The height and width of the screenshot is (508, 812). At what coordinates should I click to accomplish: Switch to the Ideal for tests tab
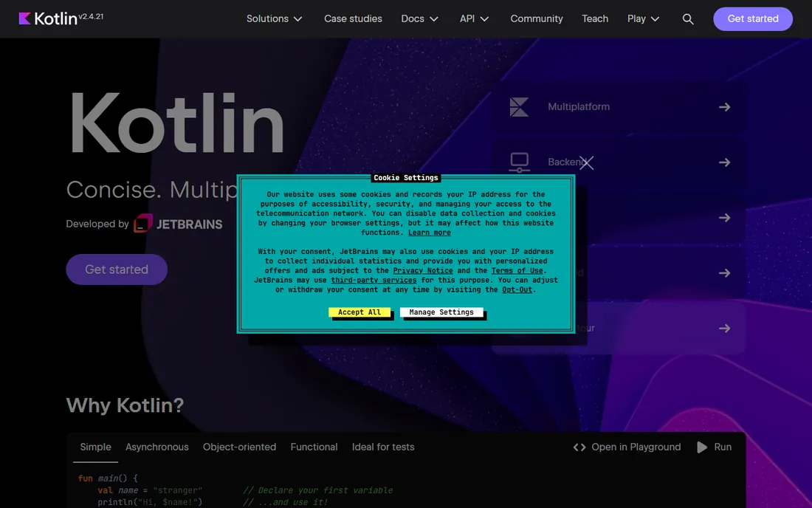pos(383,447)
